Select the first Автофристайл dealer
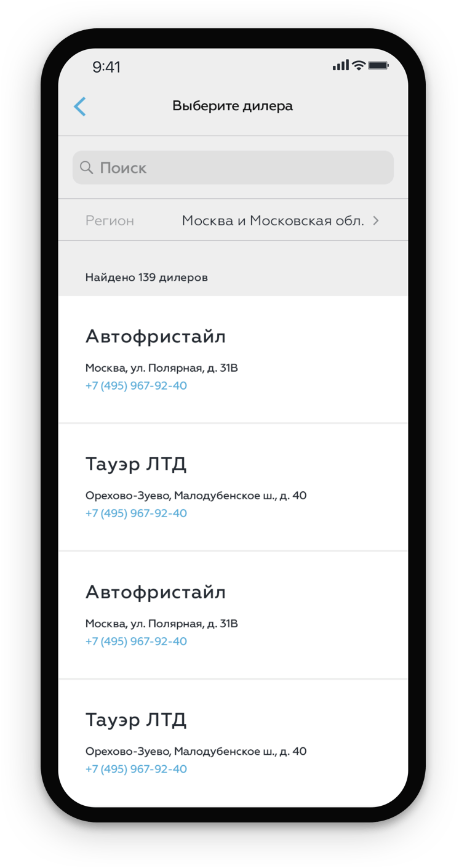459x868 pixels. 156,337
